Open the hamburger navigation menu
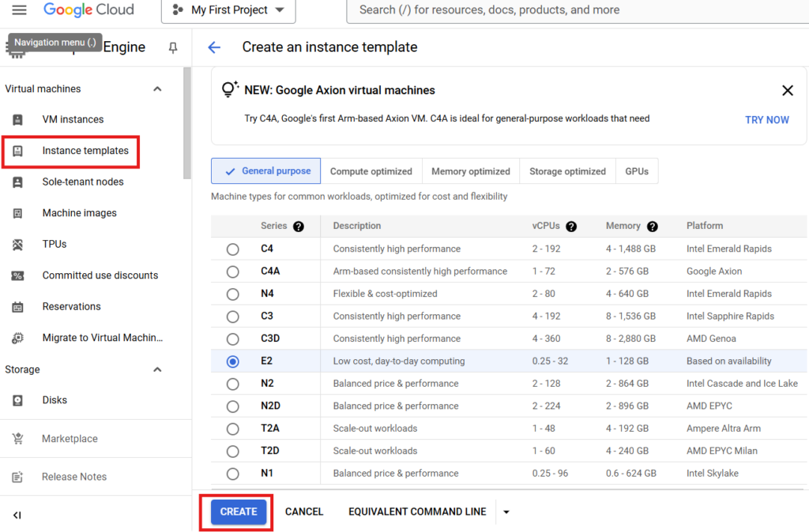809x532 pixels. tap(20, 10)
